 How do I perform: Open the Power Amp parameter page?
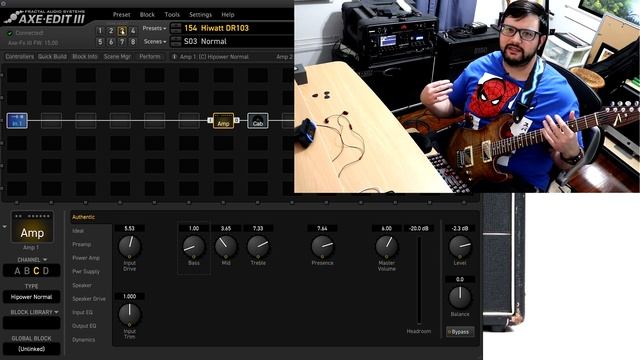[86, 258]
